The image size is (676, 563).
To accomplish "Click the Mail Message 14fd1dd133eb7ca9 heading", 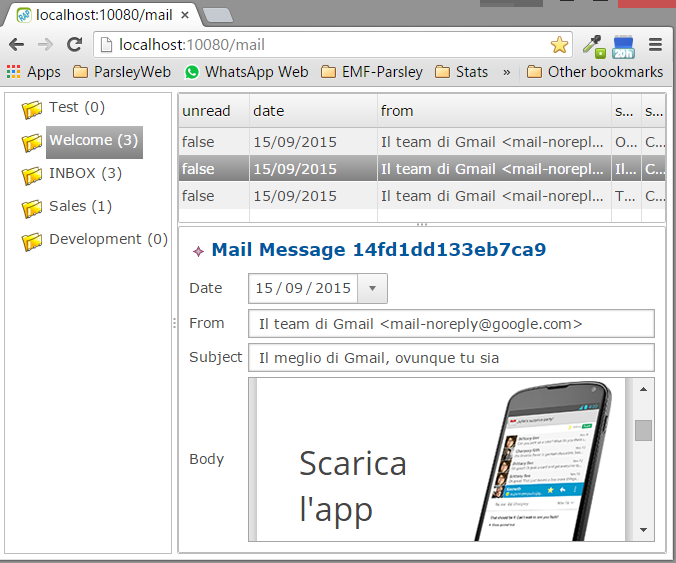I will point(379,250).
